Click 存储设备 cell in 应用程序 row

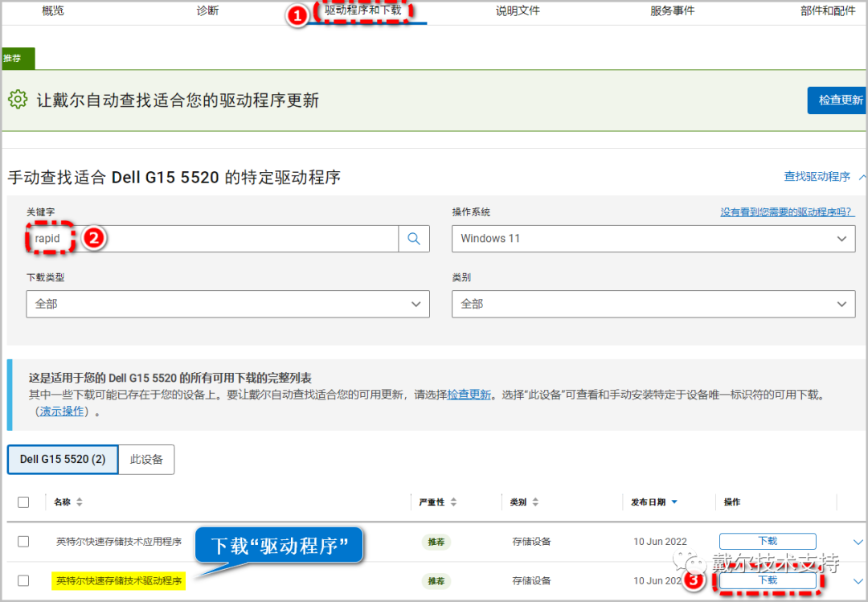coord(531,542)
